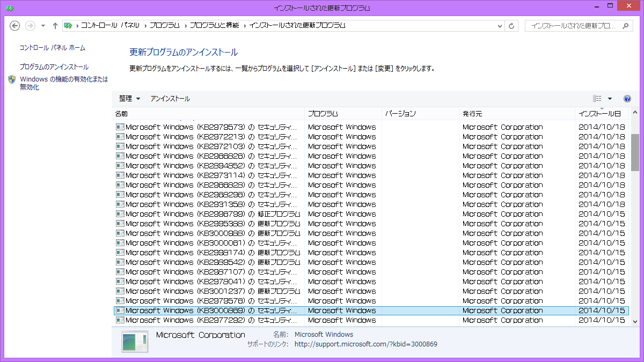
Task: Go up one level with the Up arrow
Action: (55, 26)
